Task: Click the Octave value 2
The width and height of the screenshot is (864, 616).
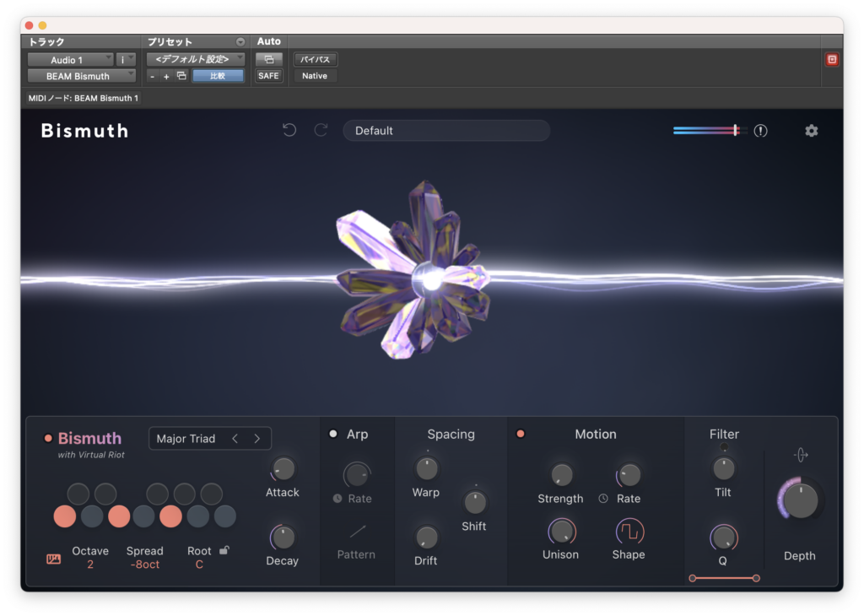Action: 90,565
